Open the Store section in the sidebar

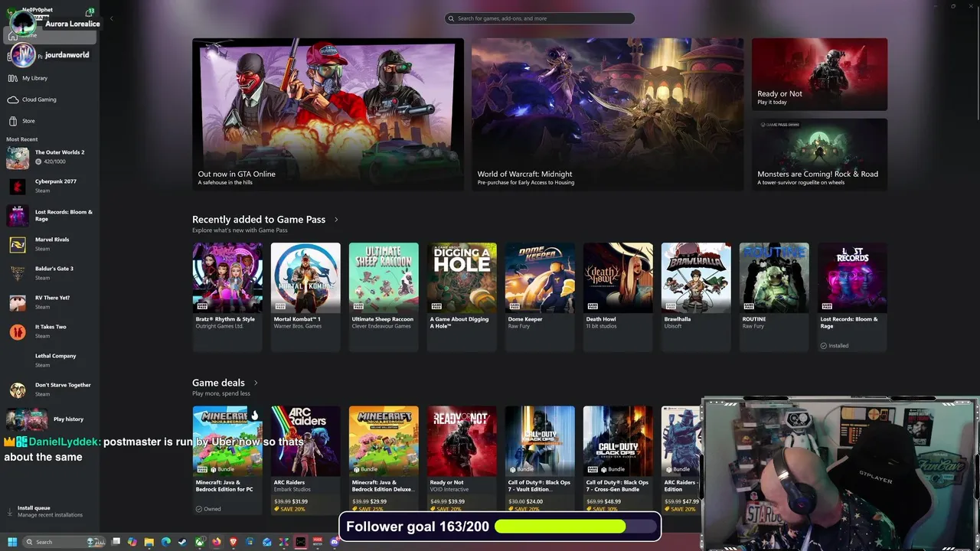point(51,121)
